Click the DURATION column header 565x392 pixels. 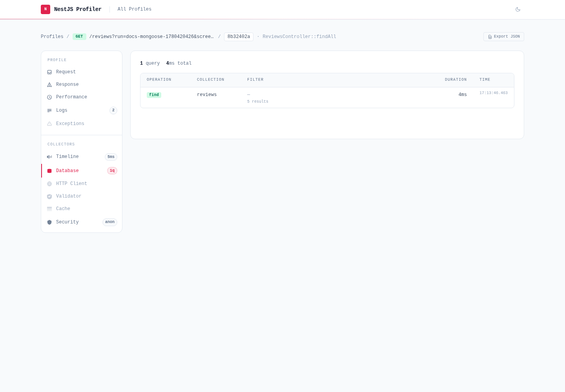pyautogui.click(x=456, y=80)
